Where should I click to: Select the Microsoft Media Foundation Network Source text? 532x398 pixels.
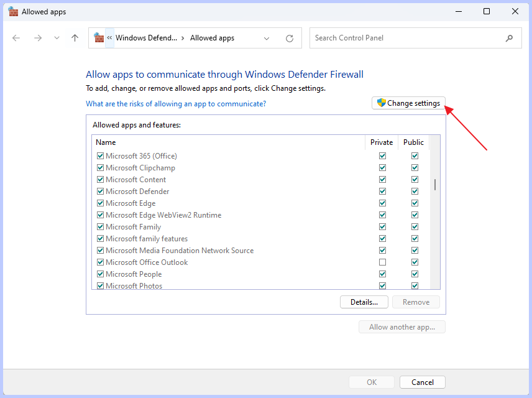pyautogui.click(x=180, y=250)
